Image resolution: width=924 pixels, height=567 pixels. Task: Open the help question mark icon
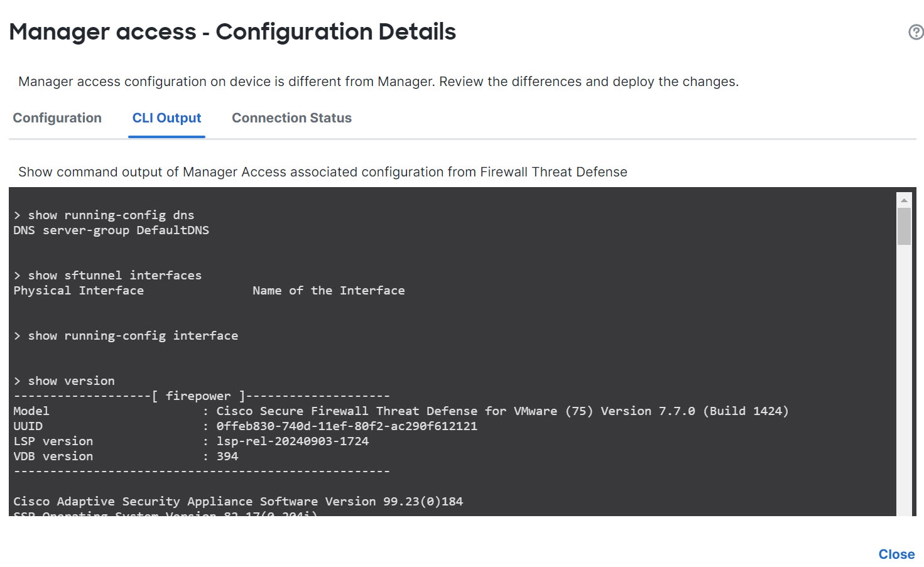click(916, 32)
